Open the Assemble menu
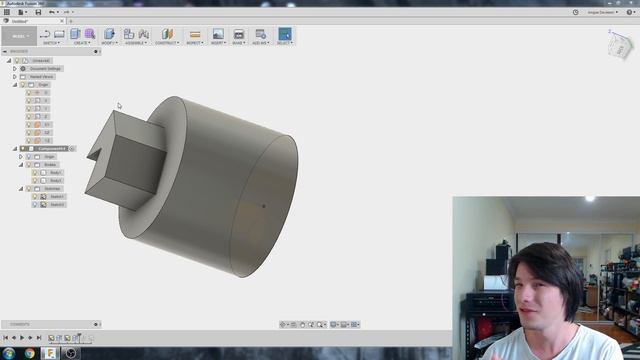Viewport: 640px width, 360px height. (136, 43)
